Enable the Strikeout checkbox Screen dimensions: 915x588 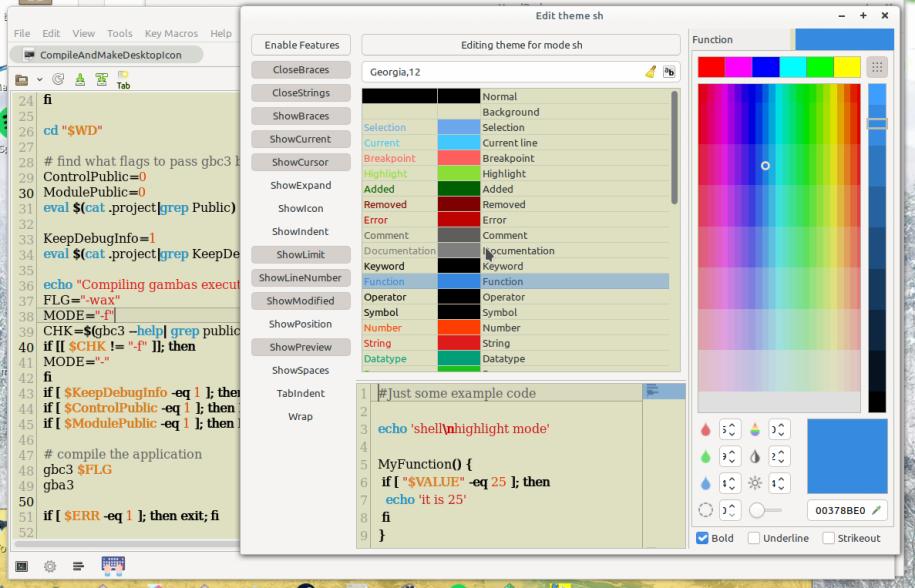point(828,538)
